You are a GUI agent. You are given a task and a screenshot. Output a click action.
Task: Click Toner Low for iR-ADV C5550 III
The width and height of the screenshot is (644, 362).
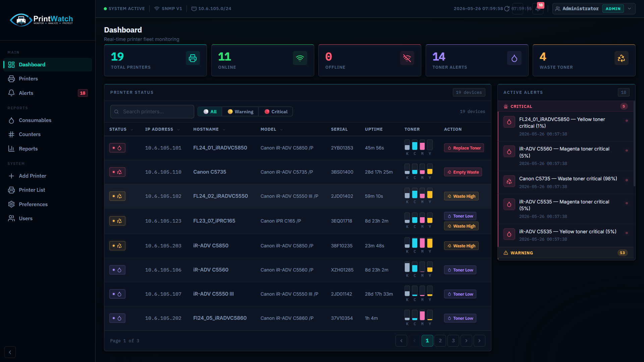pos(460,294)
